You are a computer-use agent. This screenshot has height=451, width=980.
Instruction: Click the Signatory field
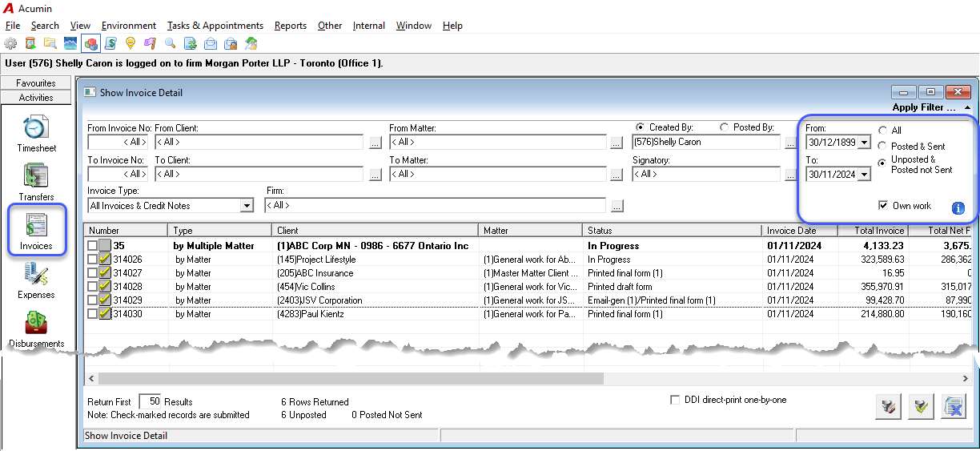[705, 174]
